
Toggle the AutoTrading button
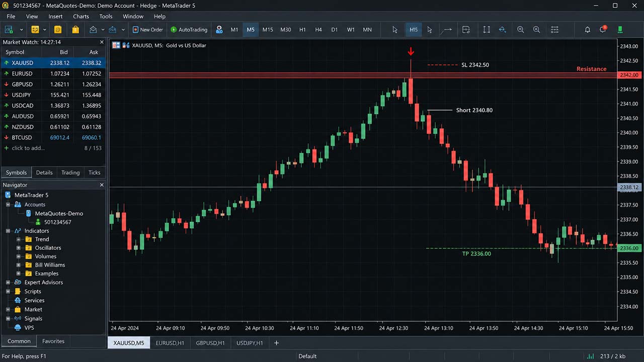click(x=189, y=30)
